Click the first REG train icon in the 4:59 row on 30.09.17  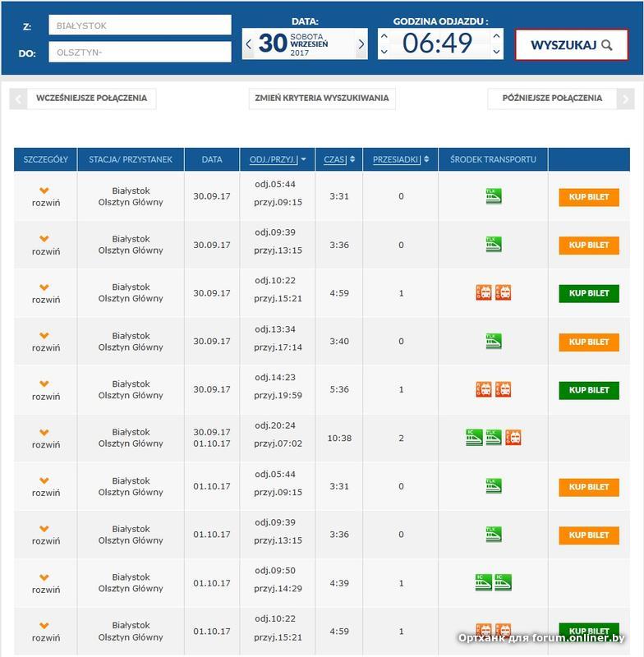click(484, 292)
